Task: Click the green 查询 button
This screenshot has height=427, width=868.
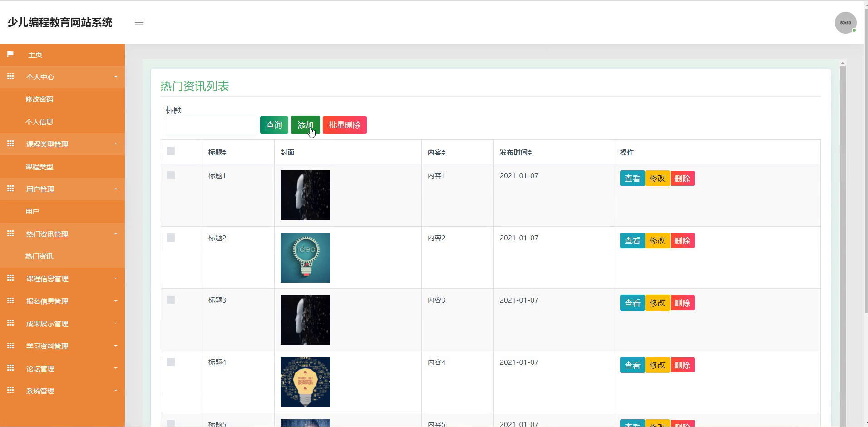Action: pos(274,125)
